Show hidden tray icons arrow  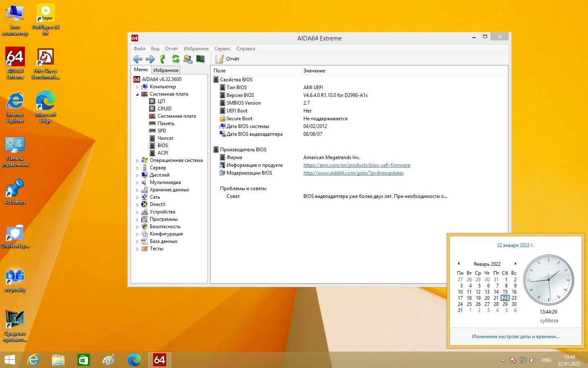coord(503,360)
